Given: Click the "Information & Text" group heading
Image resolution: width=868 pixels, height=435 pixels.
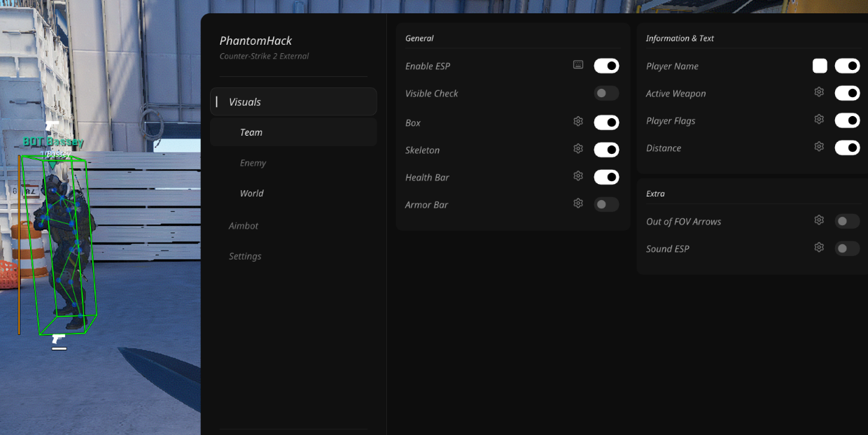Looking at the screenshot, I should point(680,38).
